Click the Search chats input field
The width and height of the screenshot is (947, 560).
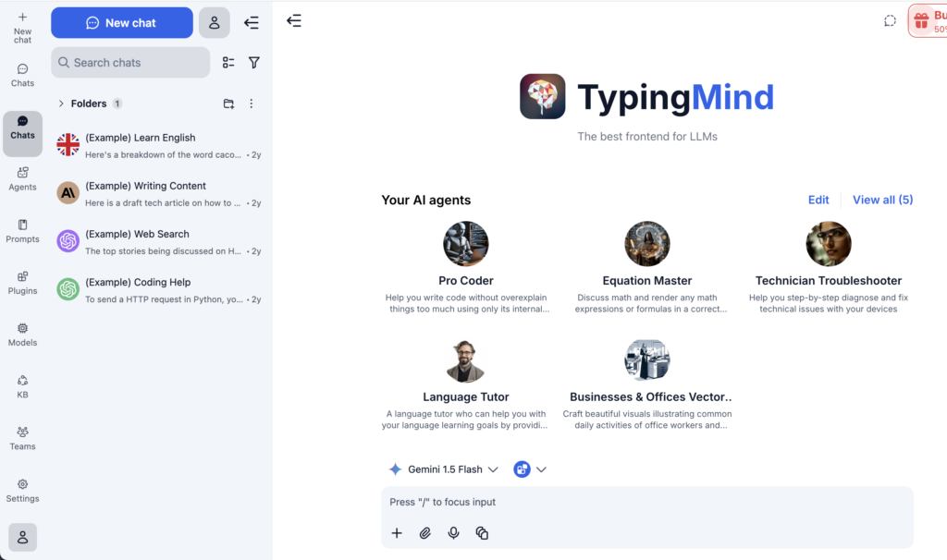coord(129,62)
